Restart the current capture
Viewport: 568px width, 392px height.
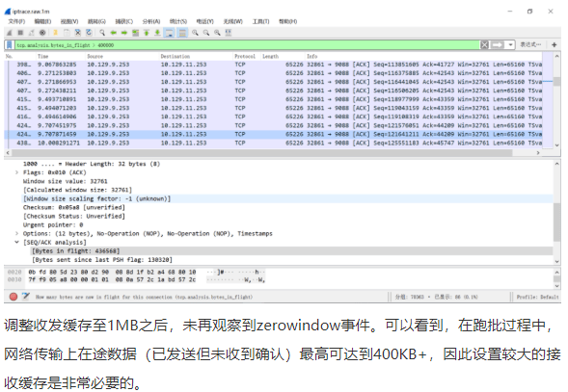(x=32, y=33)
